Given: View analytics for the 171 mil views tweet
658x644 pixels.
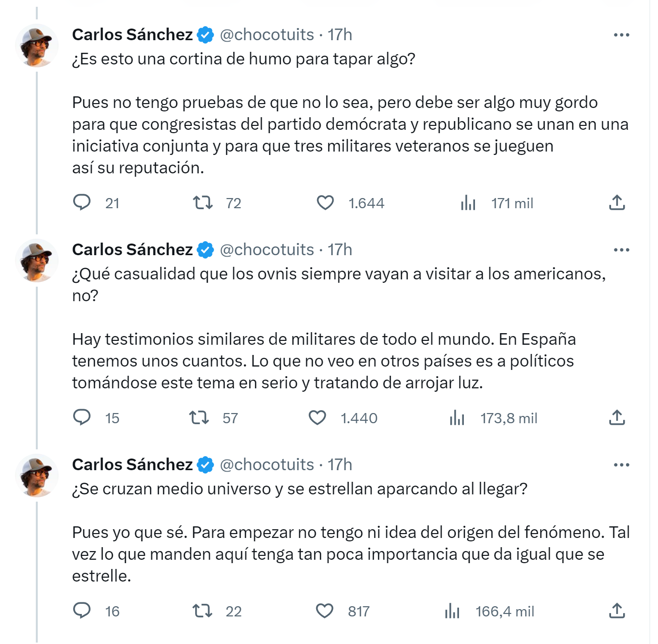Looking at the screenshot, I should [x=468, y=203].
